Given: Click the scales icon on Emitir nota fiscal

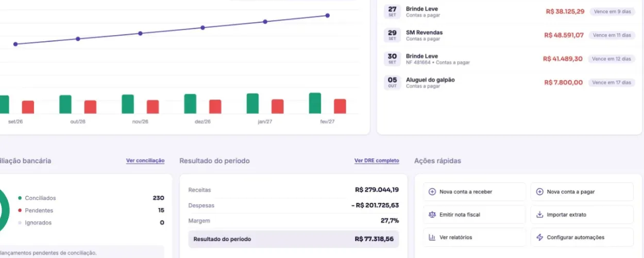Looking at the screenshot, I should pos(432,214).
